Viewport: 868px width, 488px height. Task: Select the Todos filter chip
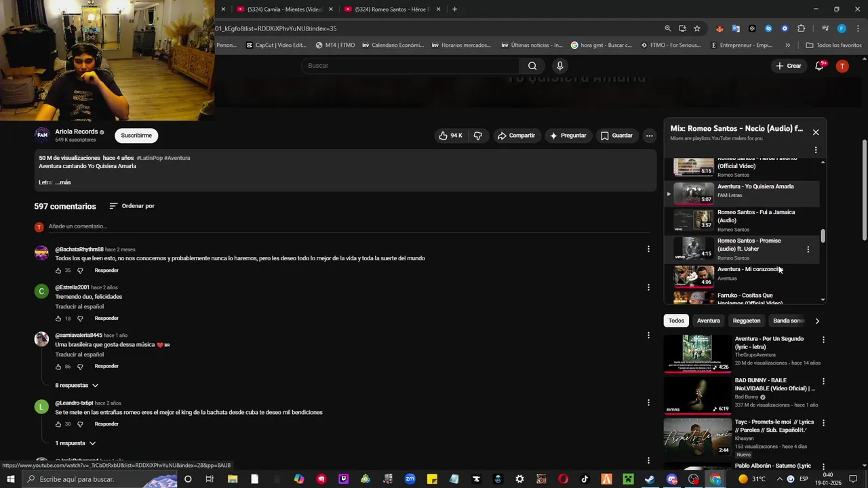coord(676,321)
